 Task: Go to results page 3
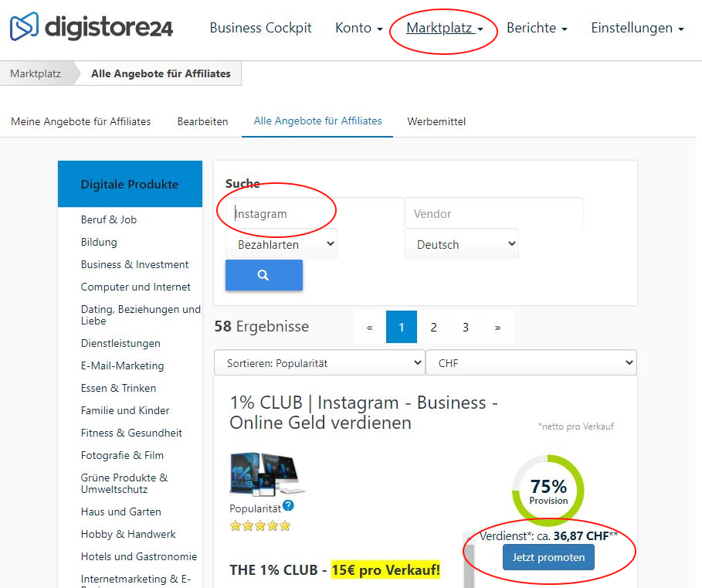[466, 327]
